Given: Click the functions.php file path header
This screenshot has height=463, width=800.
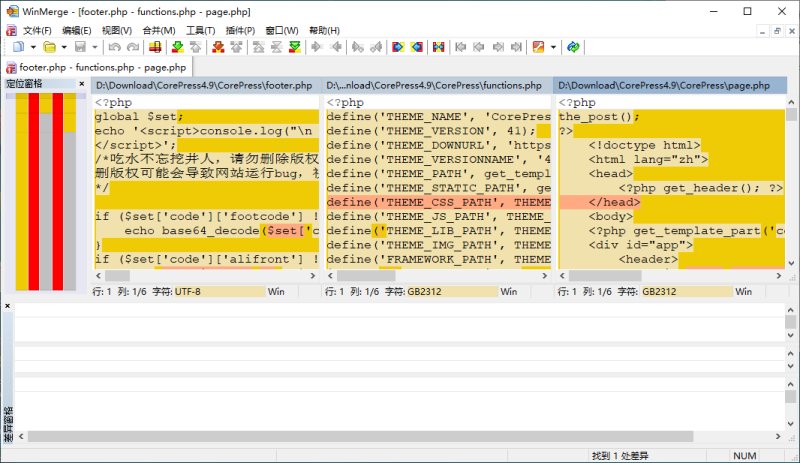Looking at the screenshot, I should point(437,86).
